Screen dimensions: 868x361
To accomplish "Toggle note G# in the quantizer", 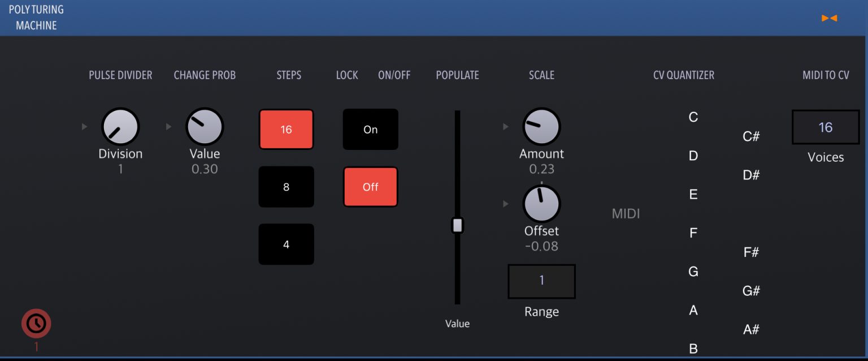I will [750, 291].
